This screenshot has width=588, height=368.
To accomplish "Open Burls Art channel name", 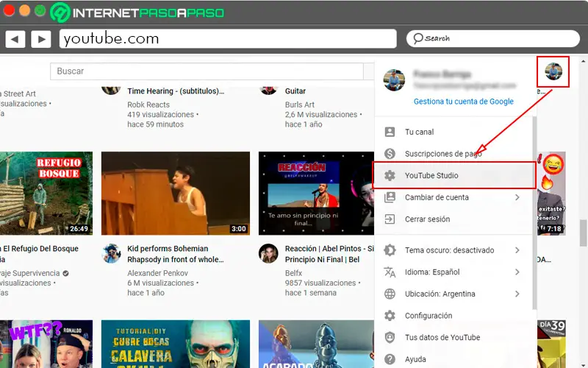I will [x=300, y=105].
